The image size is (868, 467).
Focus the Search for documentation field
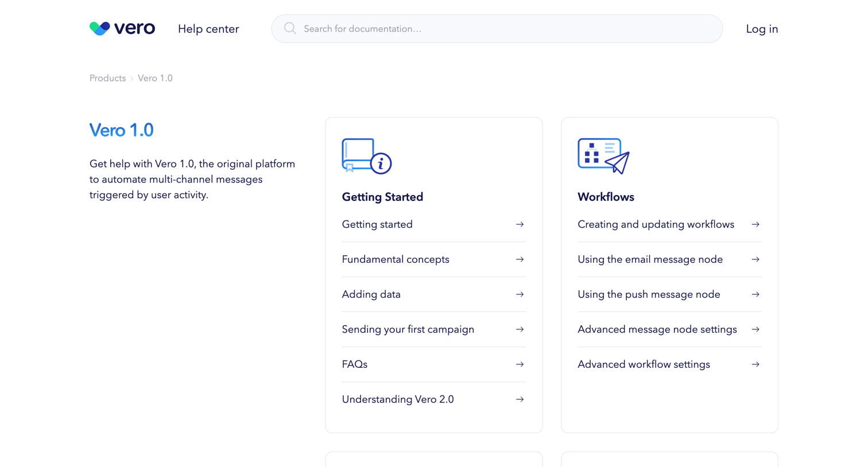(x=497, y=29)
